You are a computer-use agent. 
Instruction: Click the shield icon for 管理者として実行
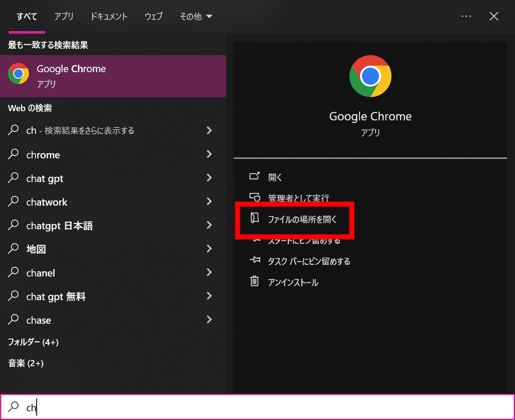255,197
